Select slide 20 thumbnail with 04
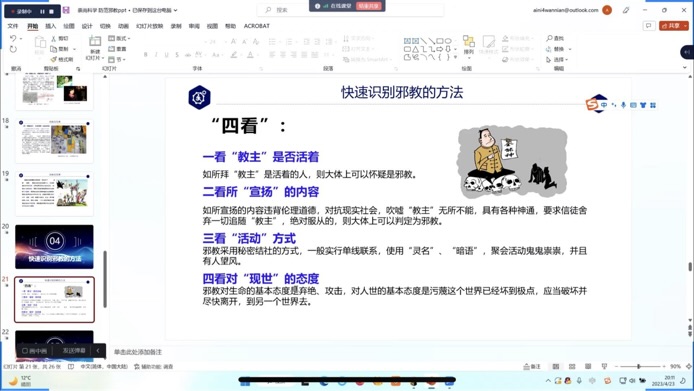The height and width of the screenshot is (391, 694). (54, 247)
